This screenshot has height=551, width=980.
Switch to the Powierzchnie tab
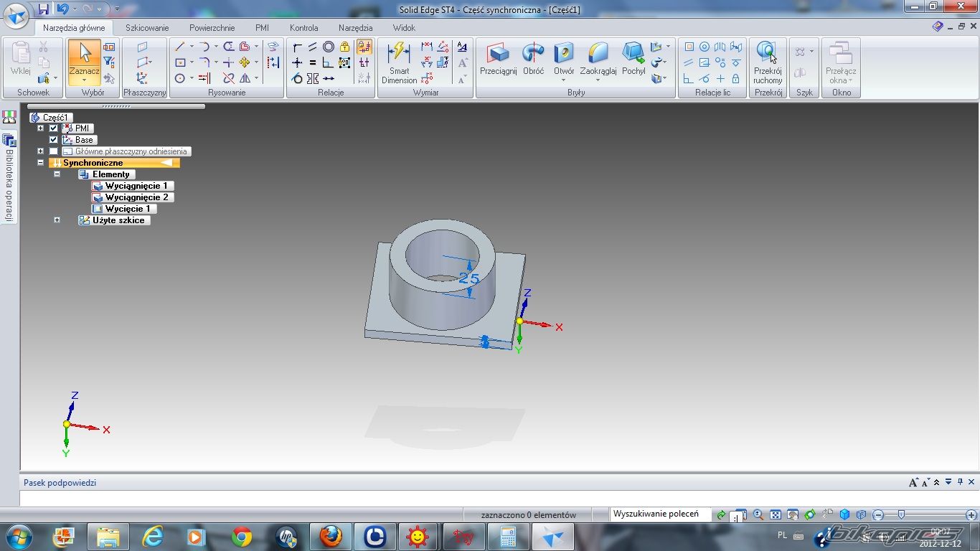212,28
